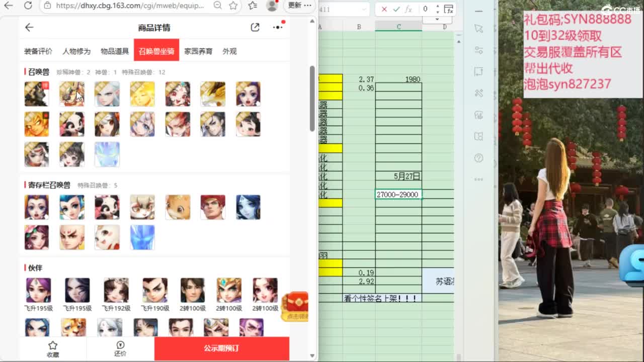Open the three-dot menu in the page header
The height and width of the screenshot is (362, 644).
coord(278,28)
